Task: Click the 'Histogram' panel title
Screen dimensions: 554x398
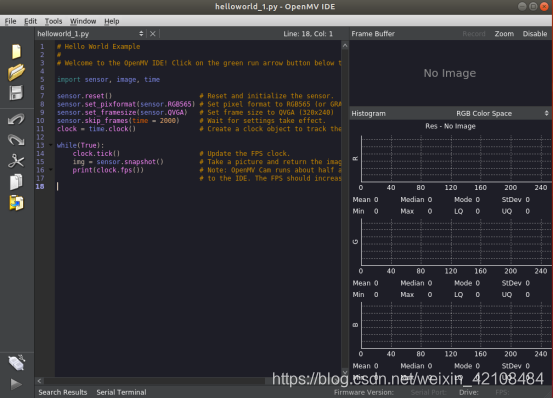Action: click(x=369, y=113)
